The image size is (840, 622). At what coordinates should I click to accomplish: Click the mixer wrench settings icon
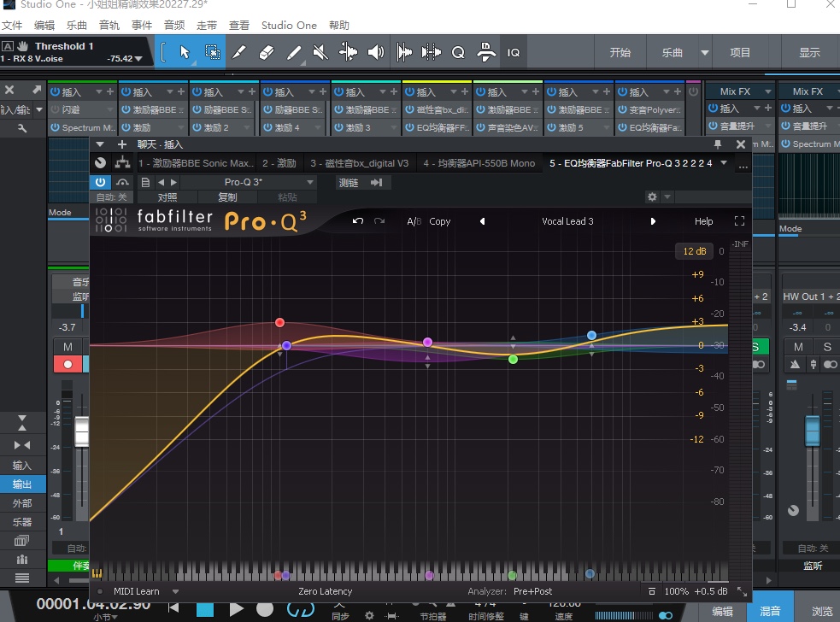tap(22, 128)
